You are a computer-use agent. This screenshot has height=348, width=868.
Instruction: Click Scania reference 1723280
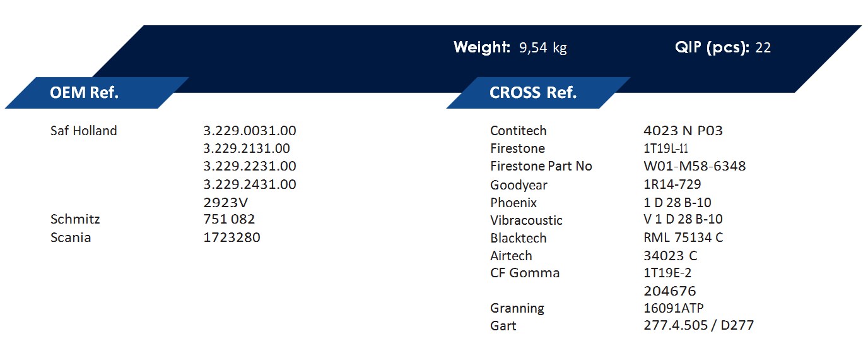pyautogui.click(x=232, y=237)
